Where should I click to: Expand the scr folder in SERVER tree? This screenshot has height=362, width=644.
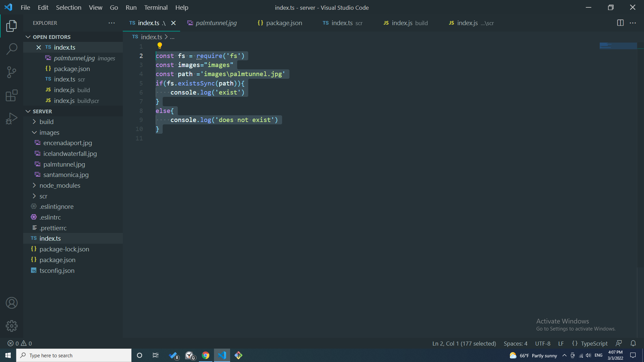pyautogui.click(x=34, y=196)
